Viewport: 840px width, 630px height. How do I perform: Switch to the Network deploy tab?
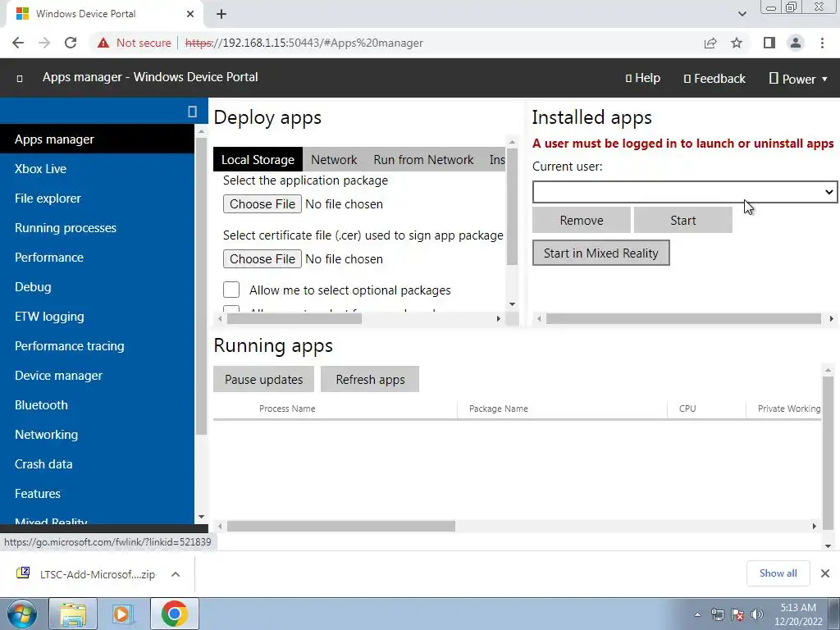point(334,160)
